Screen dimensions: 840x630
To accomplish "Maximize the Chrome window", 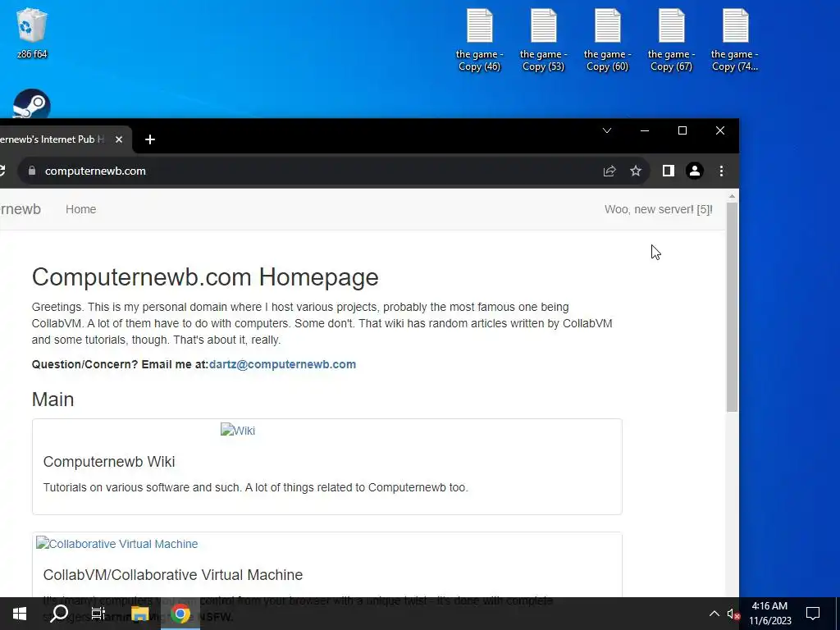I will 682,130.
